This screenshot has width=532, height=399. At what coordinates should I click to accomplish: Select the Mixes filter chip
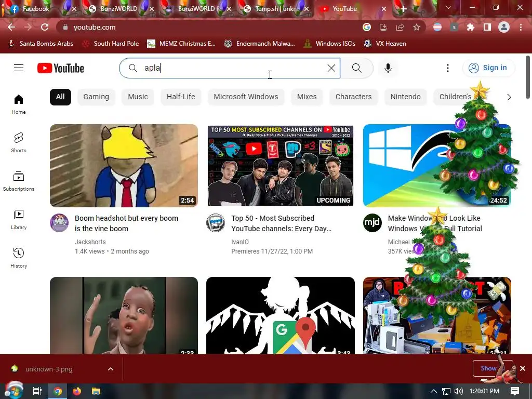307,97
